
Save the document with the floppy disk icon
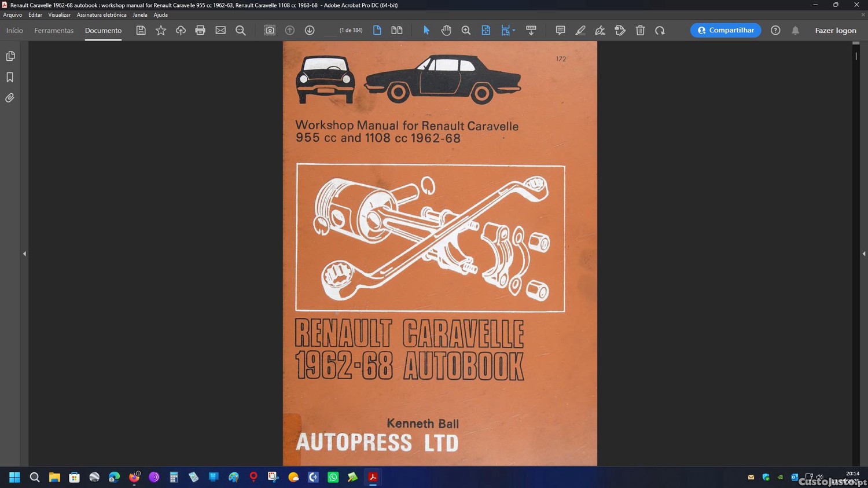(141, 30)
